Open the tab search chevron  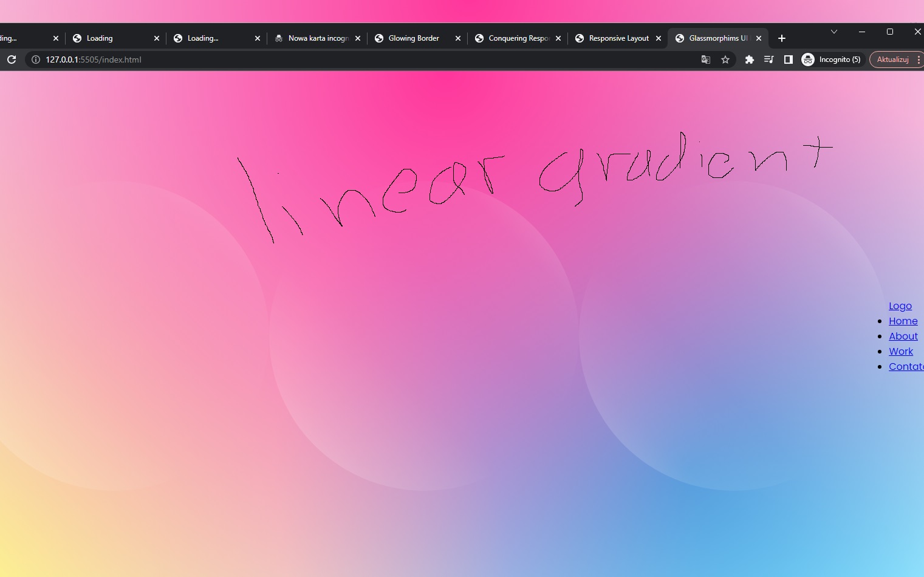point(834,32)
